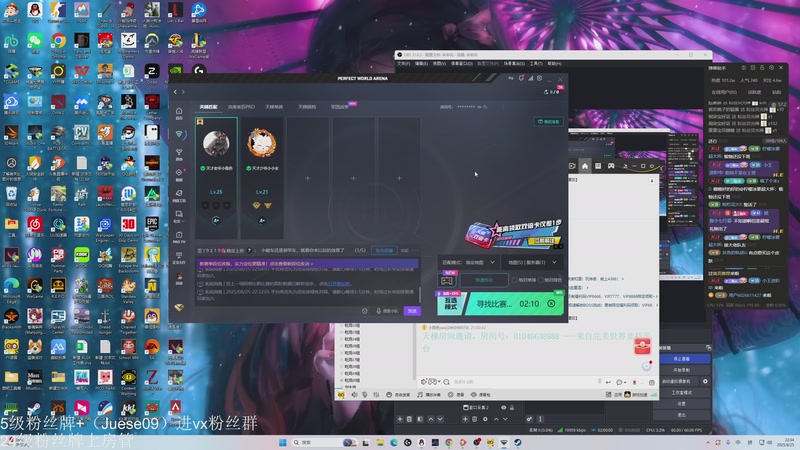Screen dimensions: 800x450
Task: Toggle visibility of 窗口采集 2 source
Action: tap(504, 407)
